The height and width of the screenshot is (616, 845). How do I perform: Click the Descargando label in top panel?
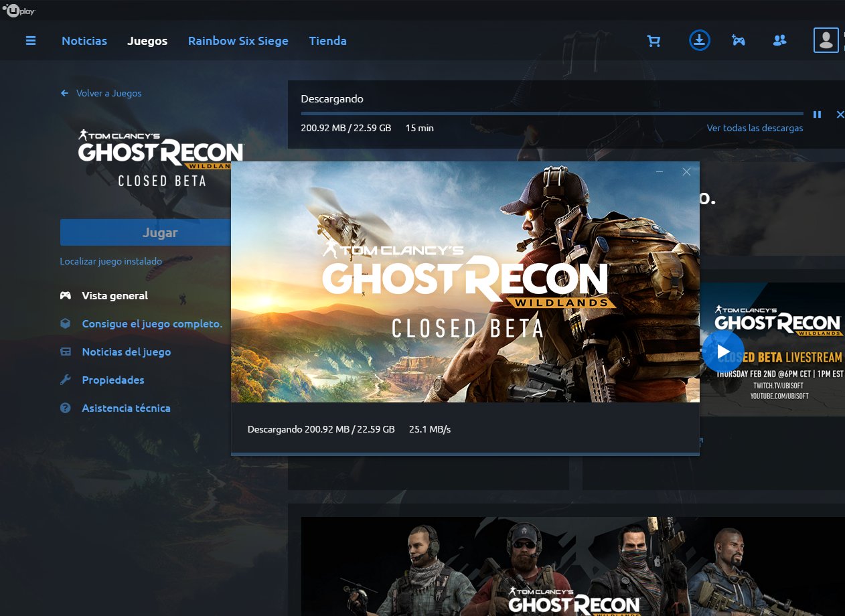[332, 98]
